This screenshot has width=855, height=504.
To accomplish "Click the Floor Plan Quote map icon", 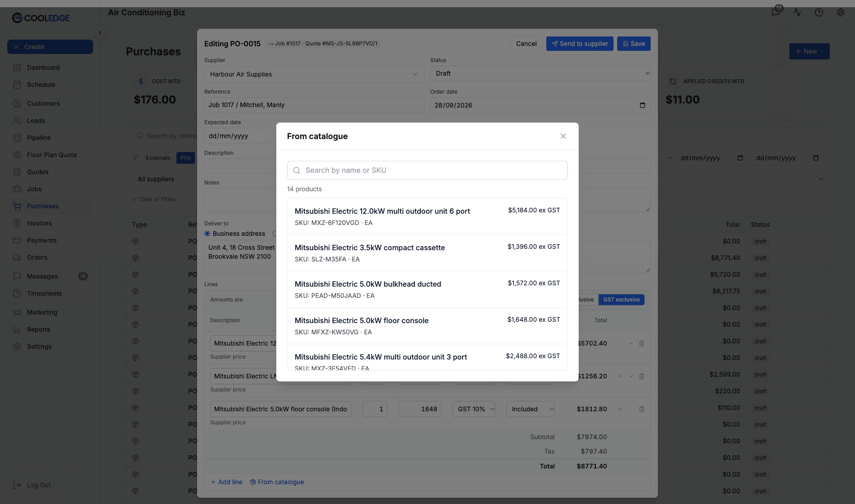I will pyautogui.click(x=17, y=155).
